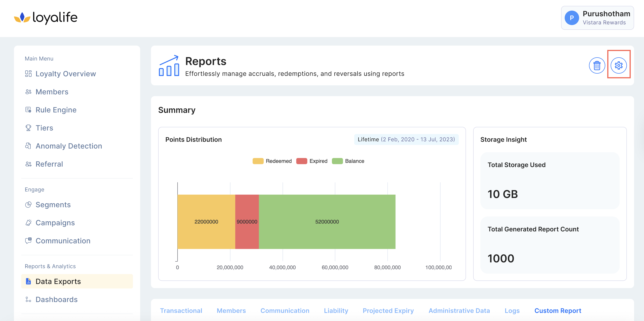644x321 pixels.
Task: Toggle the Balance legend entry
Action: tap(348, 161)
